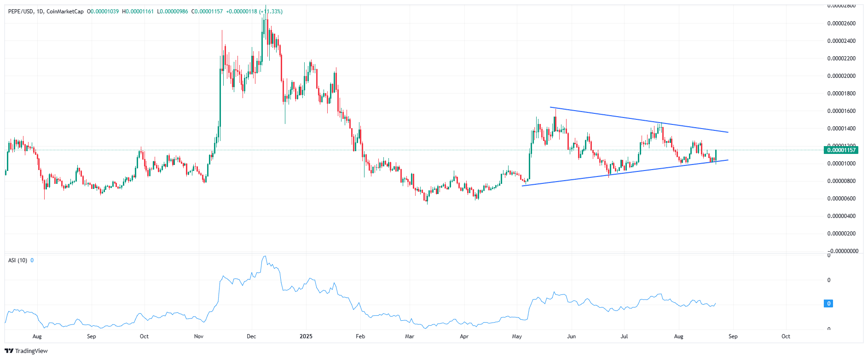Click the 0.00001600 price axis label

coord(841,111)
